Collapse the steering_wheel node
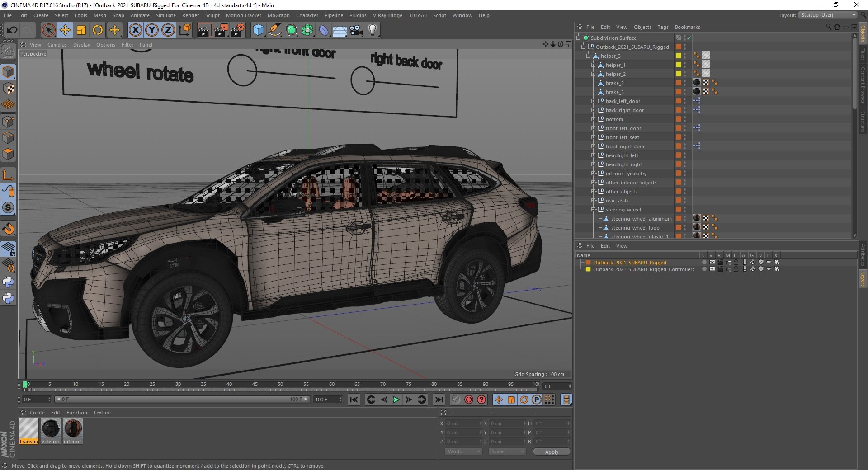Viewport: 868px width, 470px height. (x=594, y=210)
